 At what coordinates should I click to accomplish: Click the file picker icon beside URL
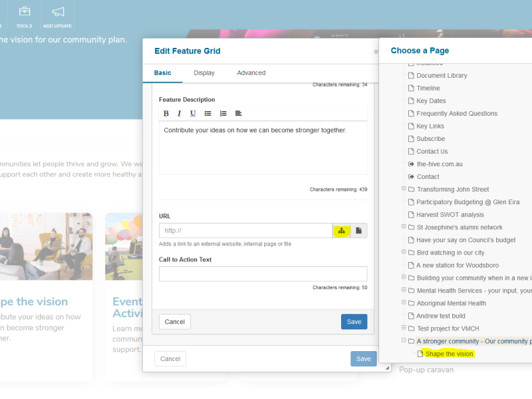click(358, 231)
